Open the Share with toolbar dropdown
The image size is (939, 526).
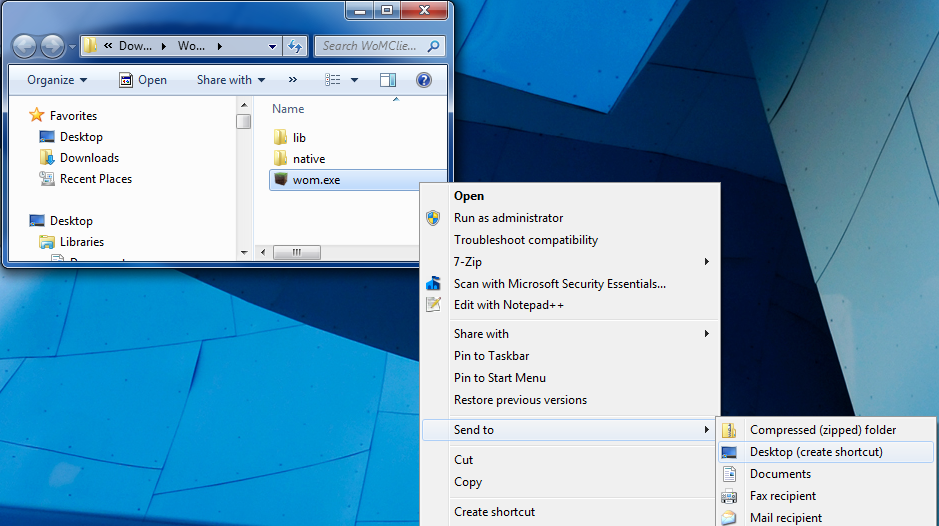[231, 80]
